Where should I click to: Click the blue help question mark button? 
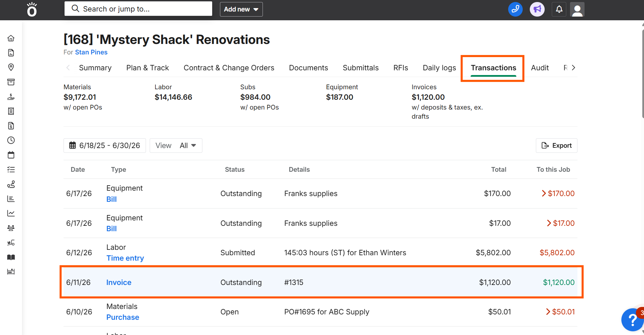(x=632, y=319)
